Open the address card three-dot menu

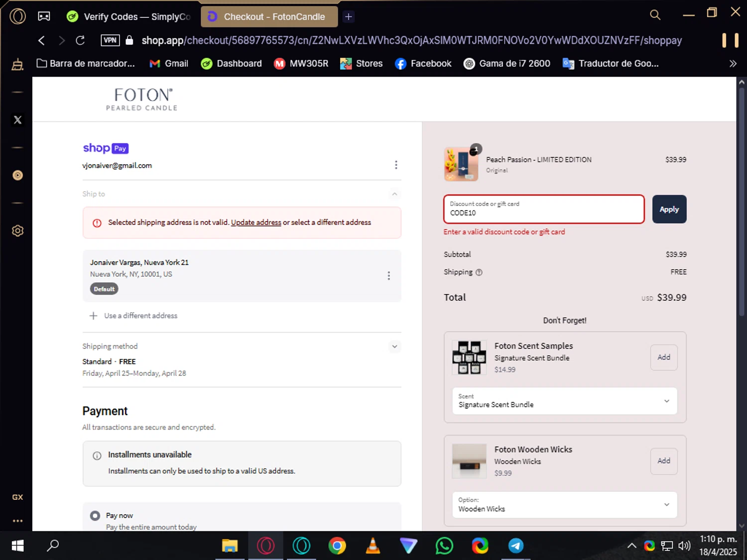pyautogui.click(x=388, y=276)
